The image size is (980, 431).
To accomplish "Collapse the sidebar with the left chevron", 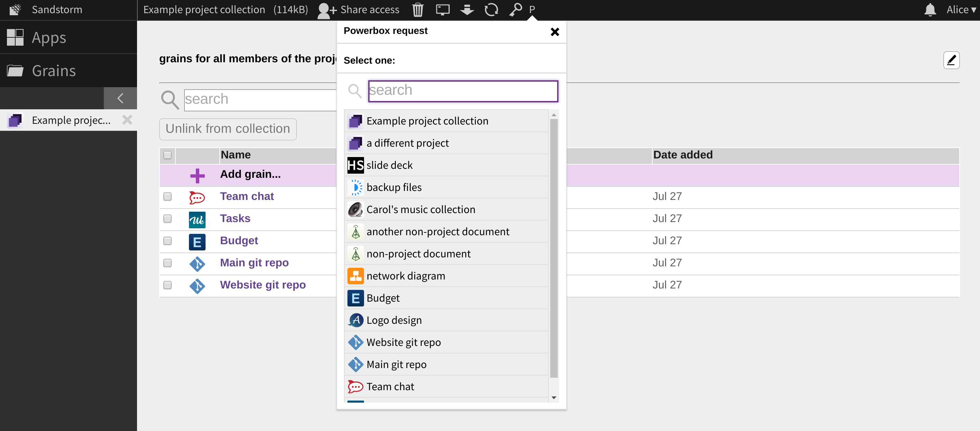I will (120, 98).
